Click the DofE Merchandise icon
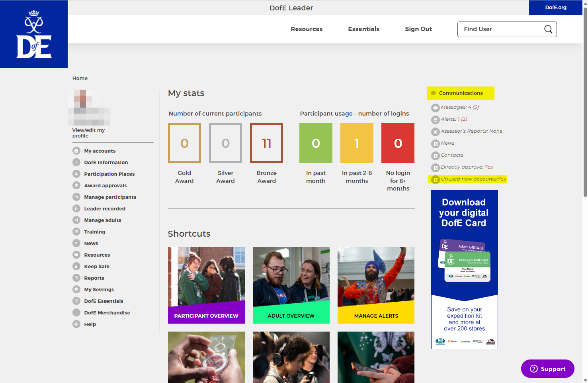Image resolution: width=588 pixels, height=383 pixels. 76,312
